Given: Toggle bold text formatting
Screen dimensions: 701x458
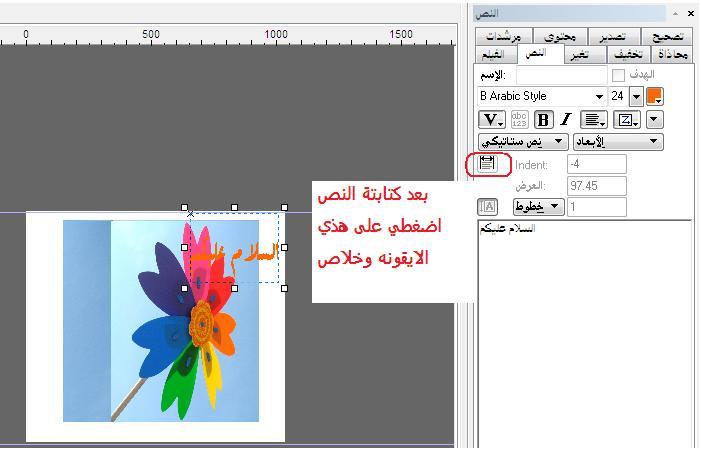Looking at the screenshot, I should click(544, 120).
